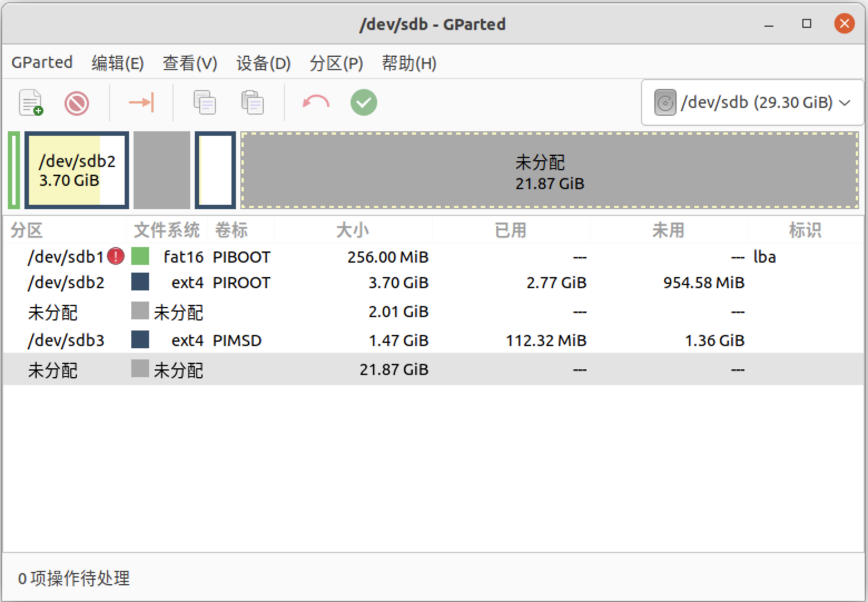Click the green apply operations checkmark
Viewport: 868px width, 602px height.
(363, 102)
